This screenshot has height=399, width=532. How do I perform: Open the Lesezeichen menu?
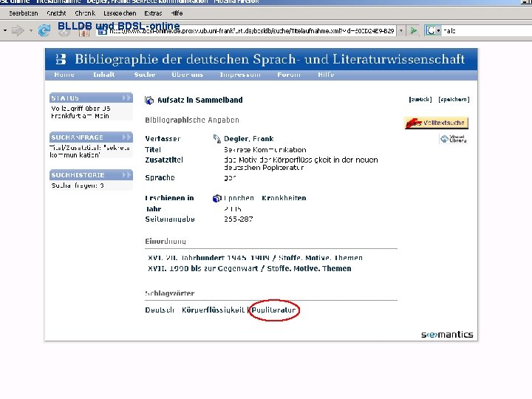120,13
